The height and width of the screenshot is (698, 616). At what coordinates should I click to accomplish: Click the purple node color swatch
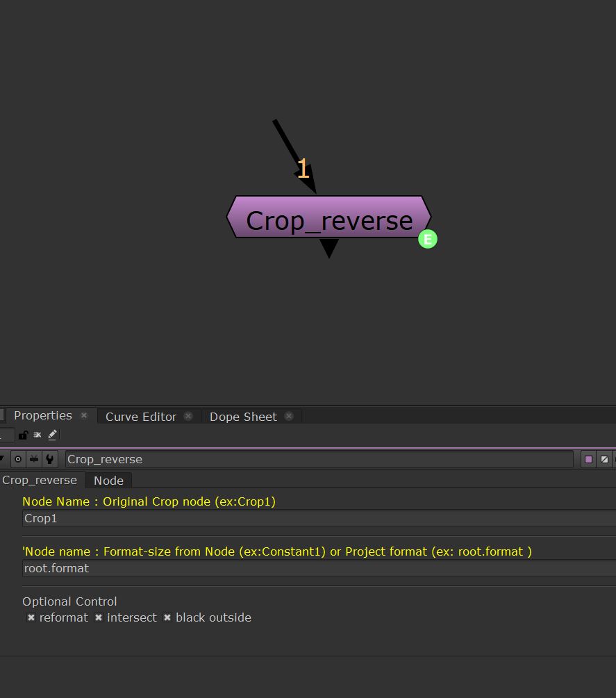pyautogui.click(x=588, y=459)
